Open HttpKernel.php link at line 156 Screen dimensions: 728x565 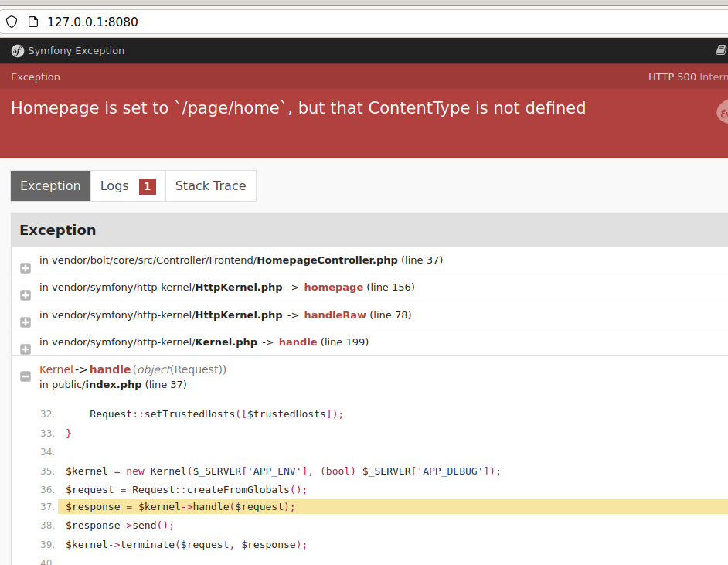(x=239, y=288)
